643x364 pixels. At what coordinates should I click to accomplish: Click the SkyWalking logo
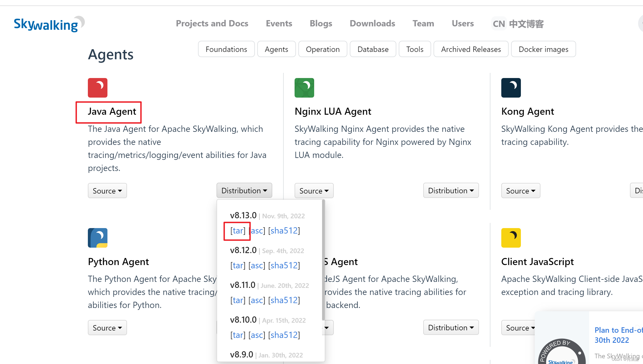[49, 24]
